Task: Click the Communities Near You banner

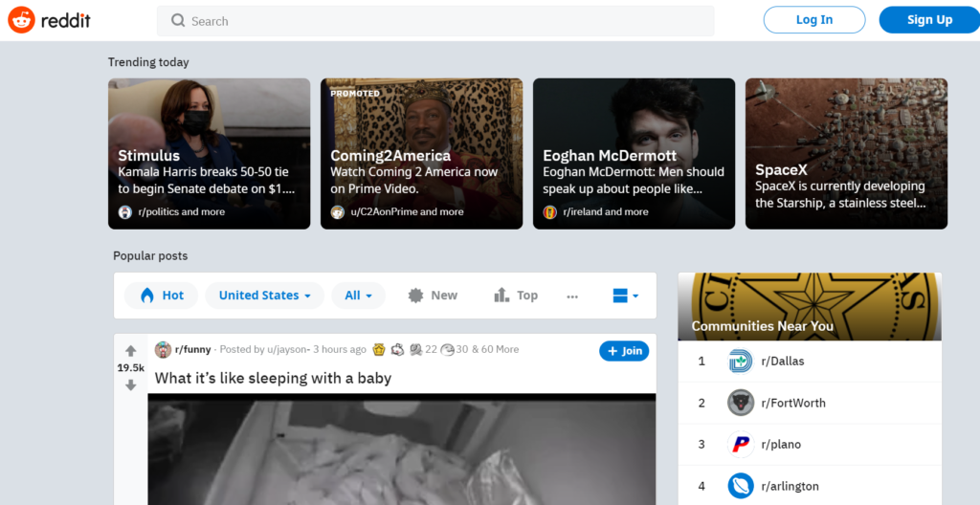Action: click(x=810, y=306)
